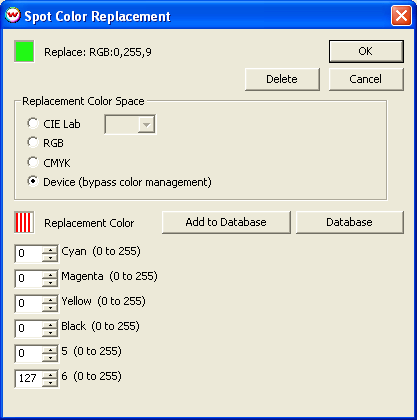417x420 pixels.
Task: Cancel the Spot Color Replacement dialog
Action: [366, 79]
